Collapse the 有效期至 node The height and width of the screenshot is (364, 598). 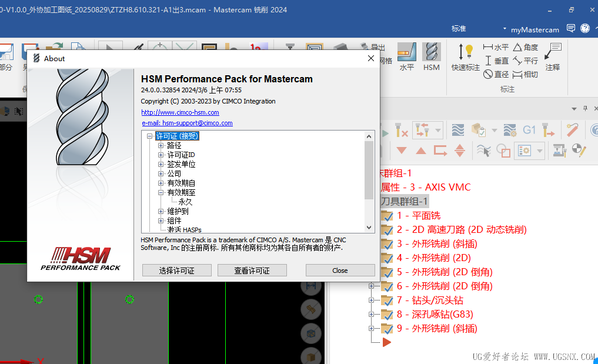161,193
